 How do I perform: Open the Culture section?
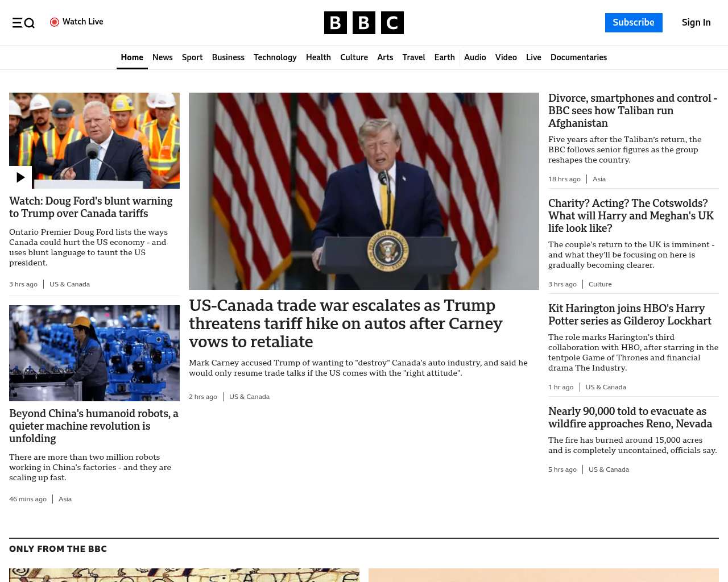point(354,57)
